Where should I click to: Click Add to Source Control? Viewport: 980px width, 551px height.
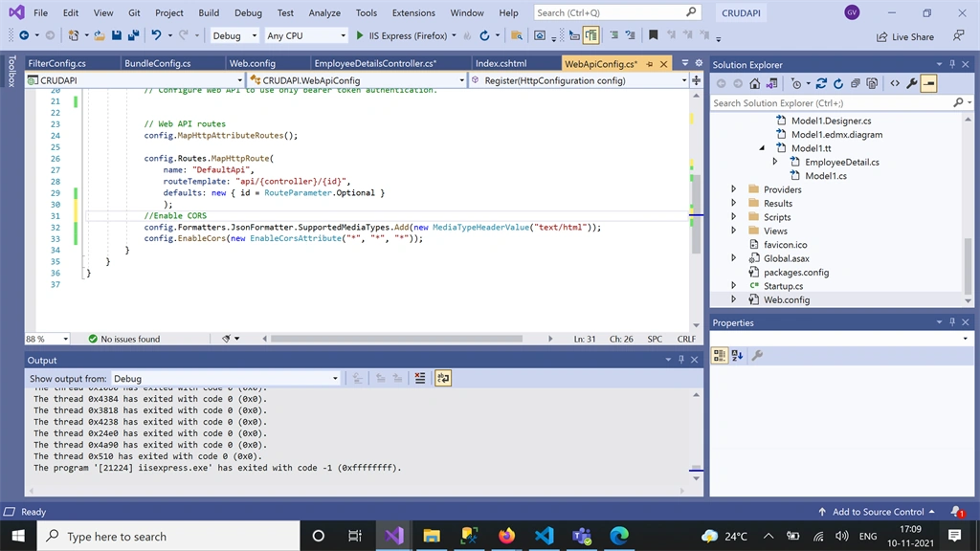coord(877,512)
